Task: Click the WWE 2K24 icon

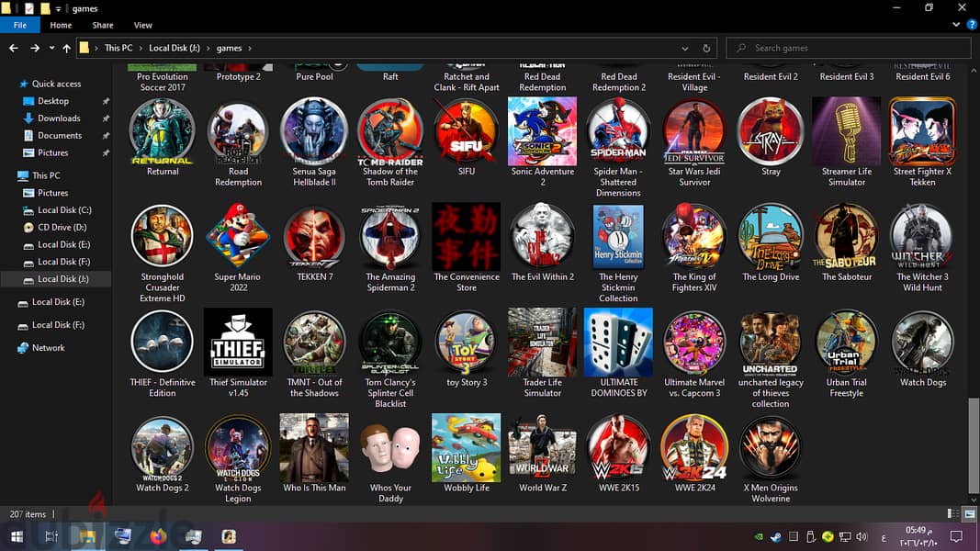Action: coord(694,447)
